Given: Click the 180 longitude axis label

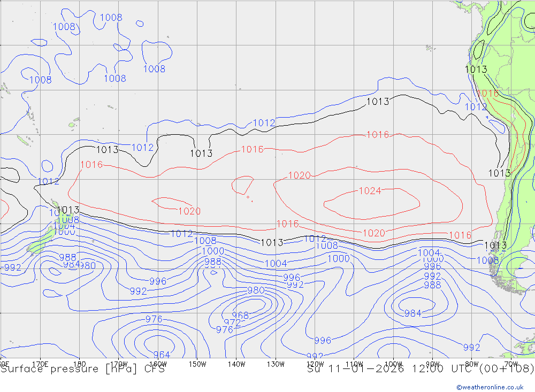Looking at the screenshot, I should [79, 364].
